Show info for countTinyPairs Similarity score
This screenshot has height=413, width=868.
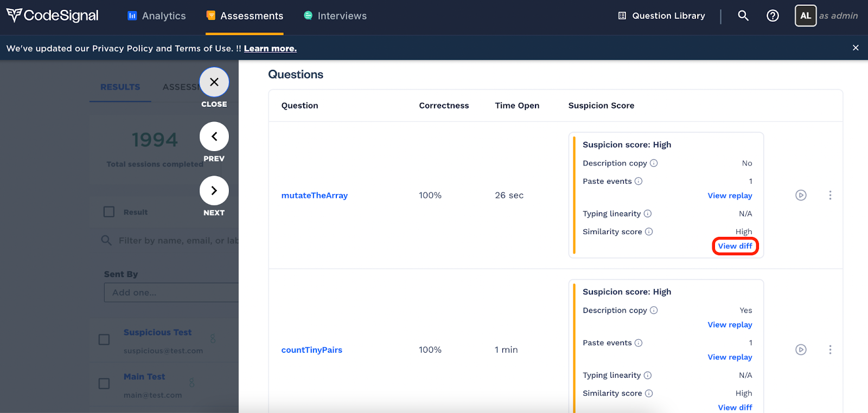click(649, 393)
